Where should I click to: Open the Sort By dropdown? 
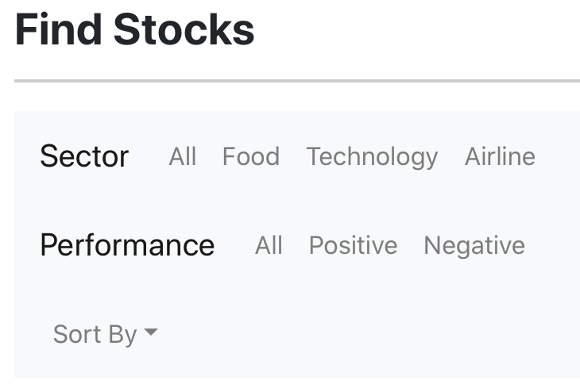click(x=106, y=334)
